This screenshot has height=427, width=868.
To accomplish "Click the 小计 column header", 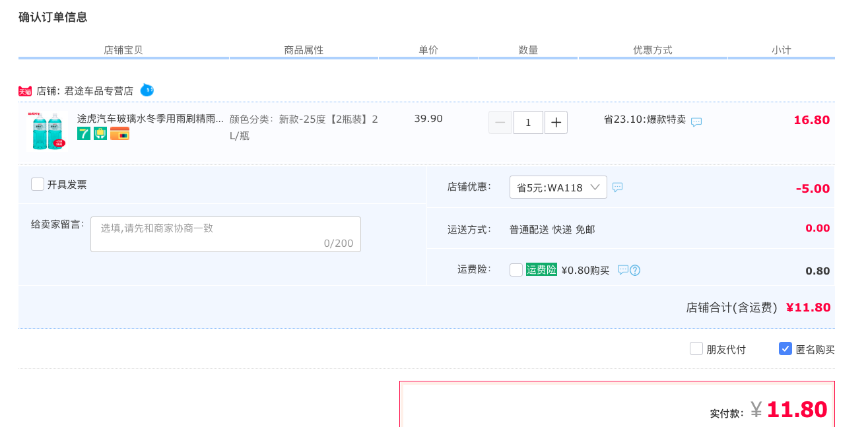I will tap(782, 50).
